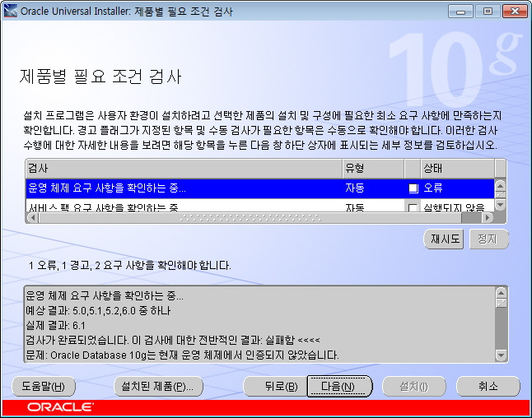Image resolution: width=532 pixels, height=418 pixels.
Task: Click left arrow of horizontal scrollbar
Action: pos(33,218)
